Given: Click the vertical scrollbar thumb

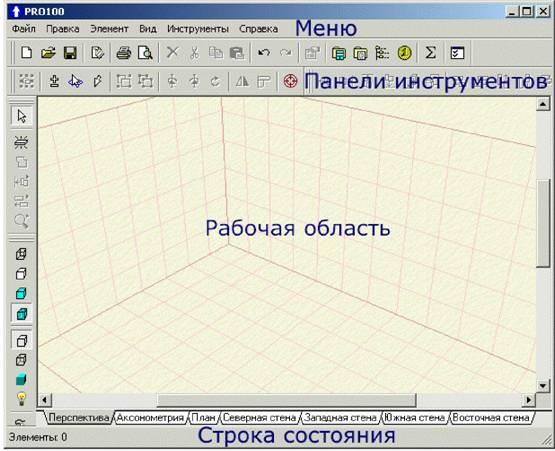Looking at the screenshot, I should (x=543, y=224).
